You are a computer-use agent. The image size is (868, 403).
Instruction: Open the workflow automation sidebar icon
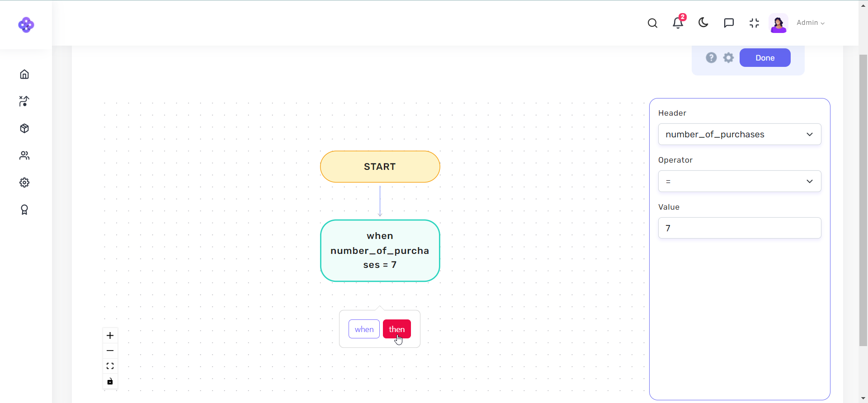tap(24, 101)
